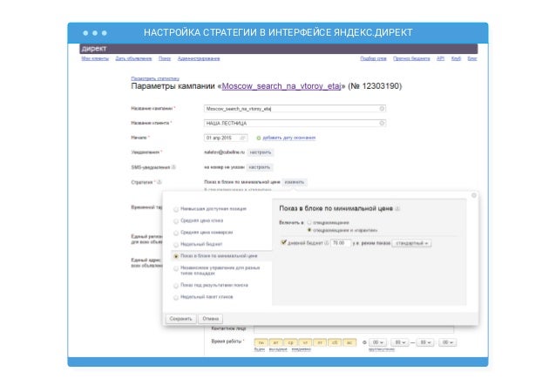Click the 'выходные' link under working days
Viewport: 556px width, 392px height.
(278, 350)
